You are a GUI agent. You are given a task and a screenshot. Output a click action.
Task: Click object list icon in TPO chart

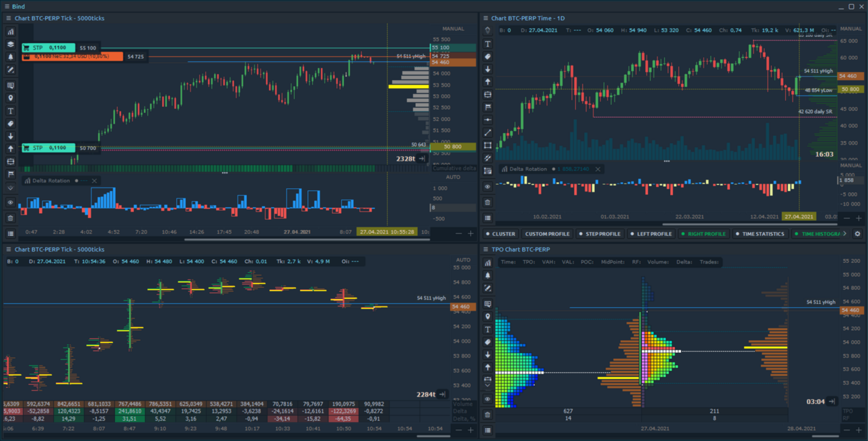pos(488,430)
